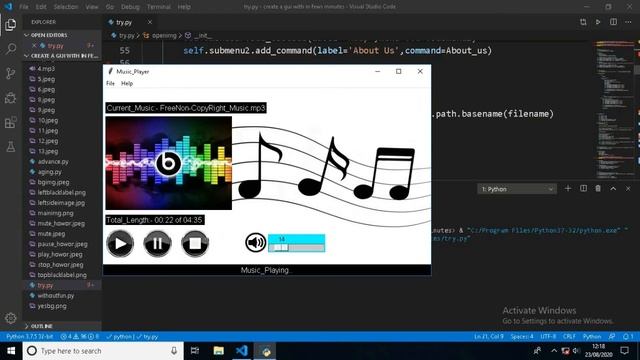The height and width of the screenshot is (360, 640).
Task: Run Python file using editor play icon
Action: [x=598, y=22]
